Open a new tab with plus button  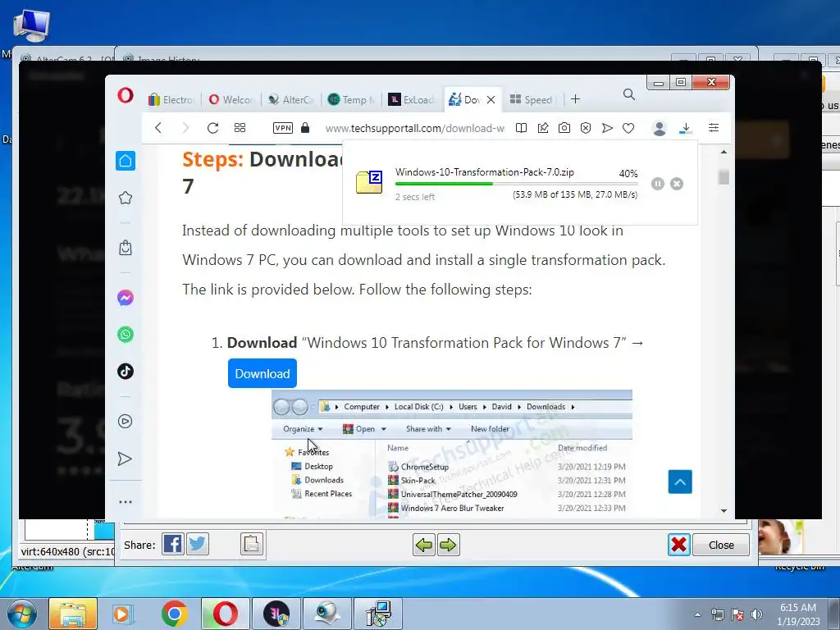575,99
